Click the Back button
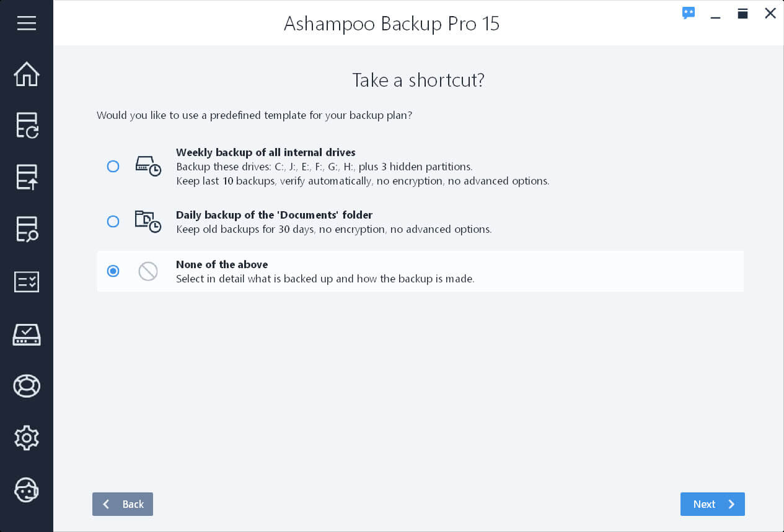 point(123,504)
